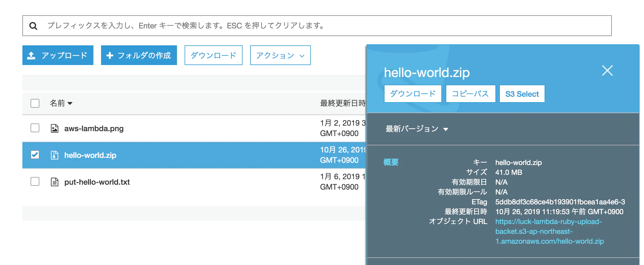
Task: Check the aws-lambda.png row checkbox
Action: pyautogui.click(x=35, y=128)
